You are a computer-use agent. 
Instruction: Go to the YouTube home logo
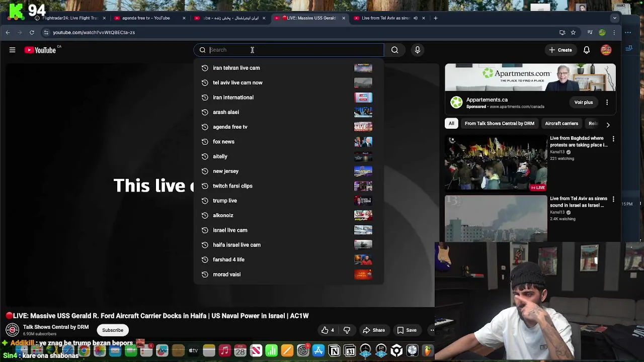(40, 50)
